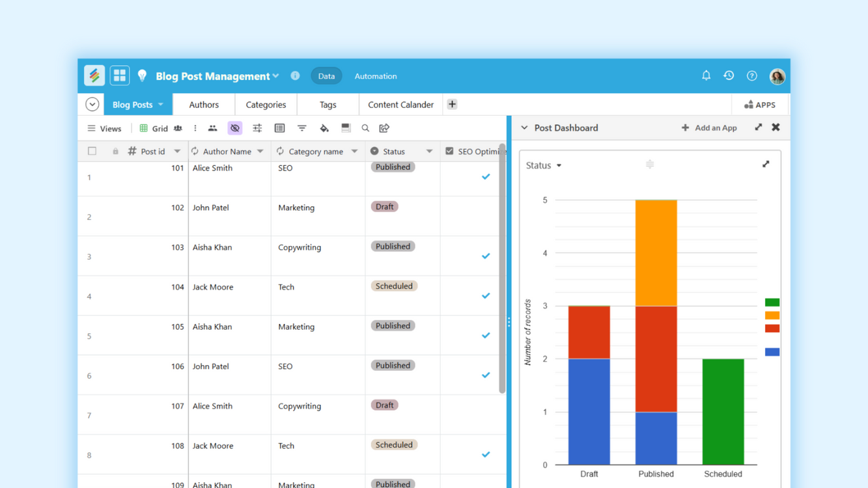Open the filter icon in toolbar

point(301,128)
